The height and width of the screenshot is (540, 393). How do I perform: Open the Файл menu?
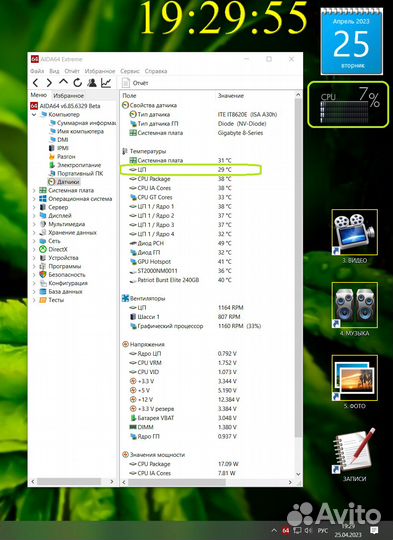point(37,71)
